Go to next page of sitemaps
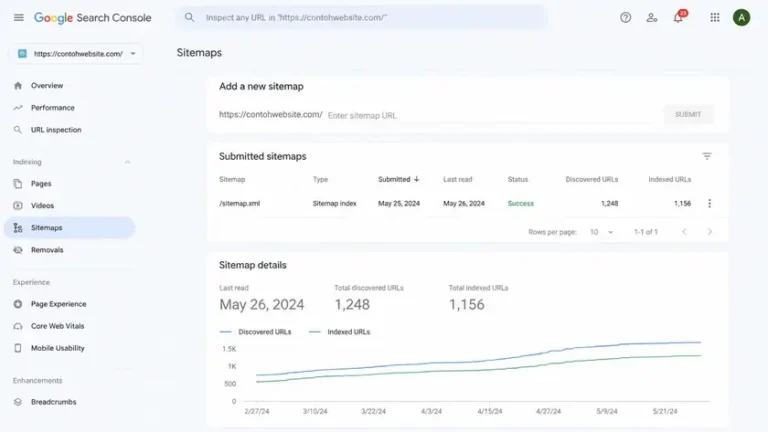 (710, 232)
